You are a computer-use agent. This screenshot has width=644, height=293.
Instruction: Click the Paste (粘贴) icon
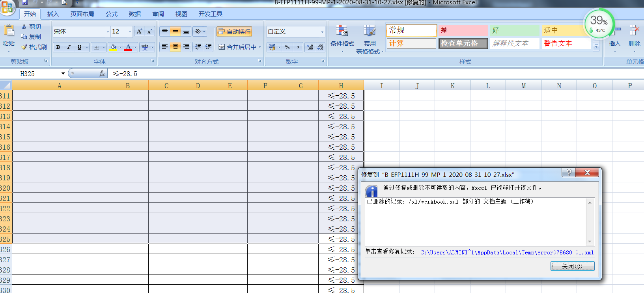click(9, 31)
